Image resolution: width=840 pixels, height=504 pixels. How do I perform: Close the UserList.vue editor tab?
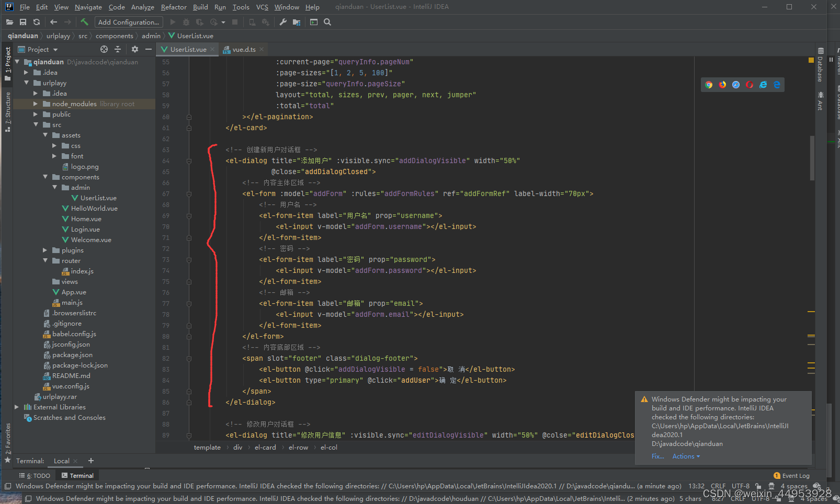tap(212, 49)
